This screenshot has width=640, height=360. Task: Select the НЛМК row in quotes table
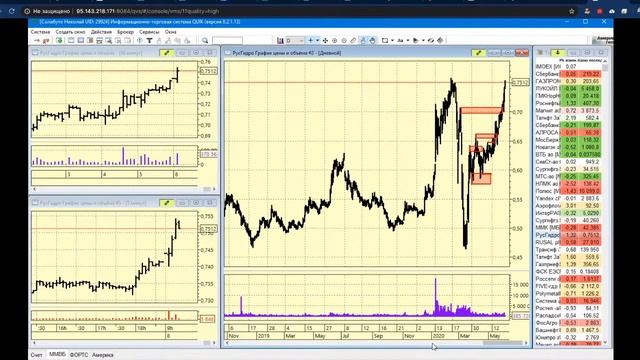(568, 184)
